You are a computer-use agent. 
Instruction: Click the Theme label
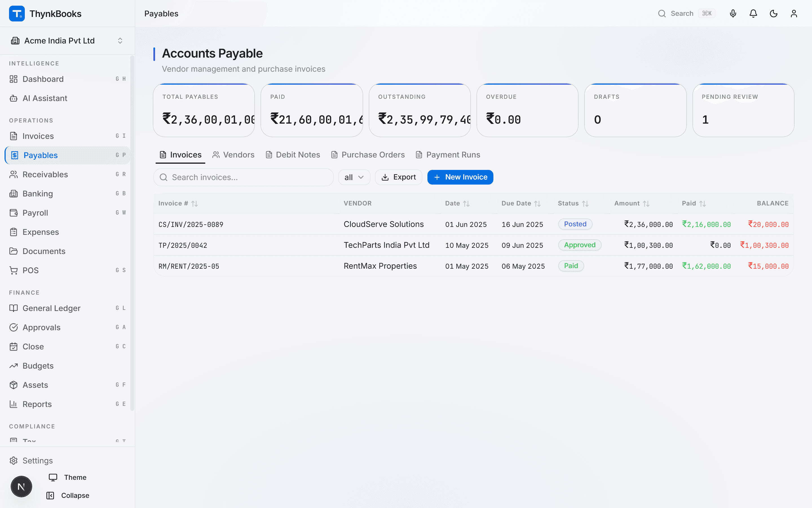tap(75, 477)
